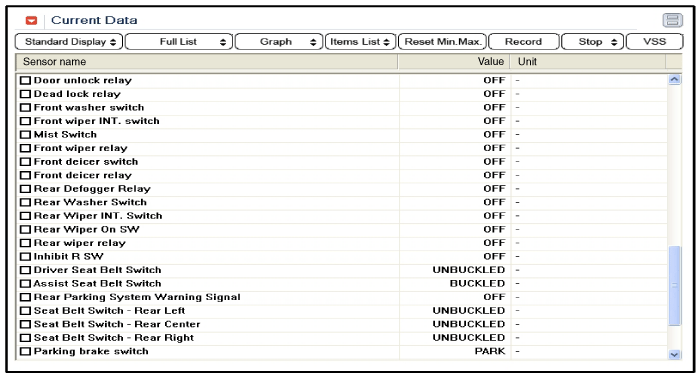Check the Driver Seat Belt Switch box
This screenshot has height=377, width=700.
click(x=25, y=270)
